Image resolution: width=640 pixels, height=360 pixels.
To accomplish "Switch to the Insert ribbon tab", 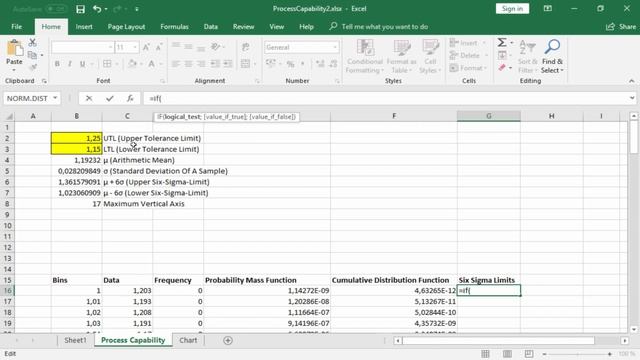I will click(84, 27).
